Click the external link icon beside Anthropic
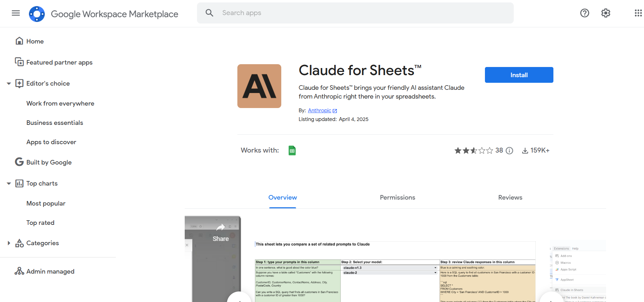Image resolution: width=644 pixels, height=302 pixels. (335, 111)
